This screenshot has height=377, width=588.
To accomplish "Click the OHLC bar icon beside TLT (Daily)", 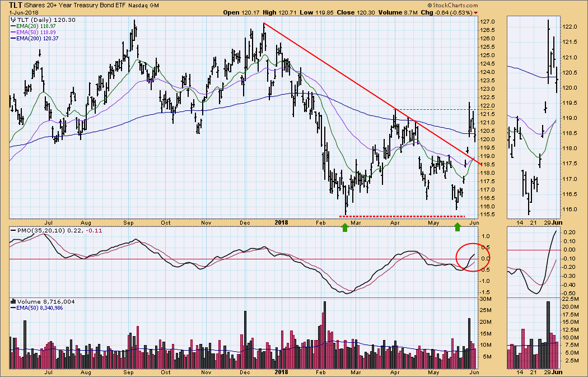I will 13,20.
